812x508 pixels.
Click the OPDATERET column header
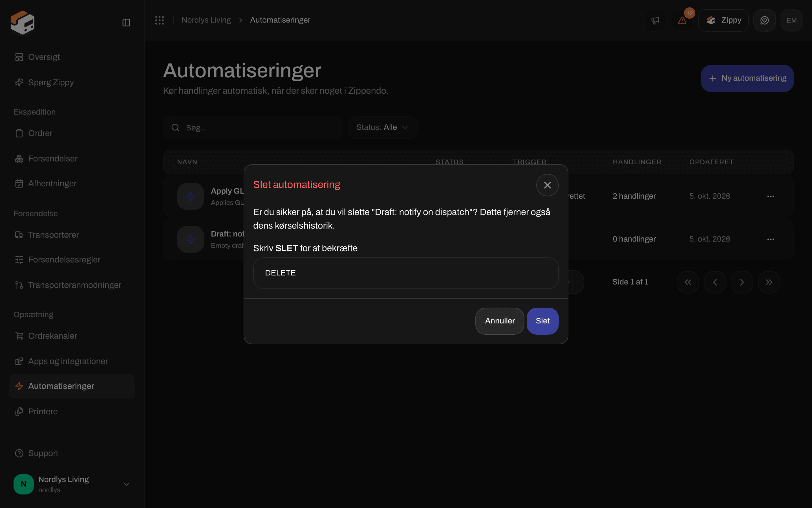711,162
